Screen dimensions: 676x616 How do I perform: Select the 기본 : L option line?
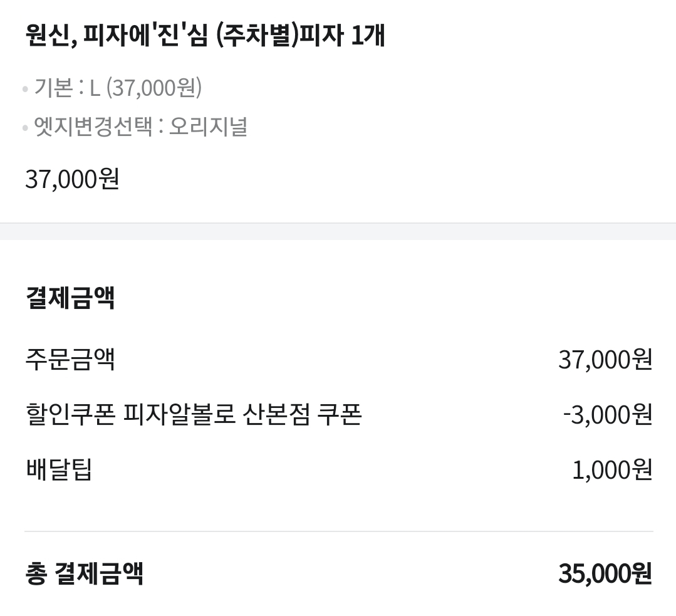pos(118,88)
